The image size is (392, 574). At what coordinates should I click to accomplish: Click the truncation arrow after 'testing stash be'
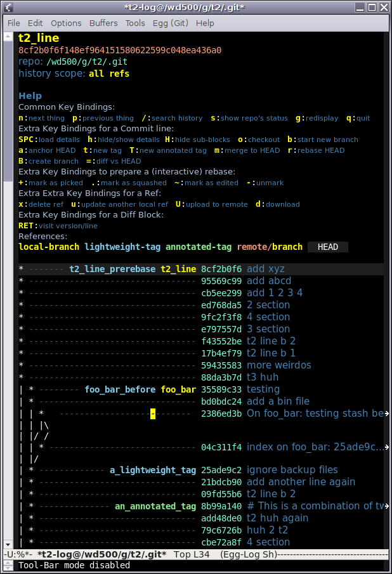point(386,414)
